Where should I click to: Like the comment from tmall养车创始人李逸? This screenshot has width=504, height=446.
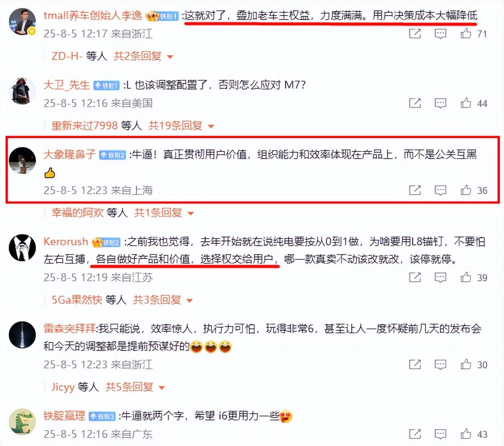point(466,33)
